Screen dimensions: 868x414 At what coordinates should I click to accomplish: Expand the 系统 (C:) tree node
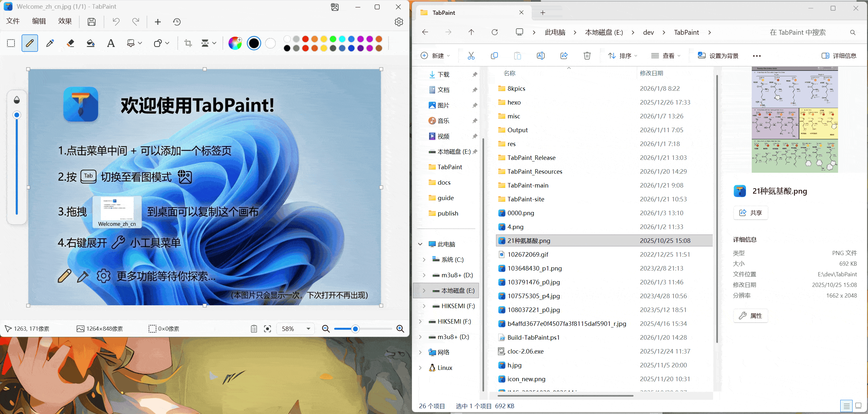(424, 260)
